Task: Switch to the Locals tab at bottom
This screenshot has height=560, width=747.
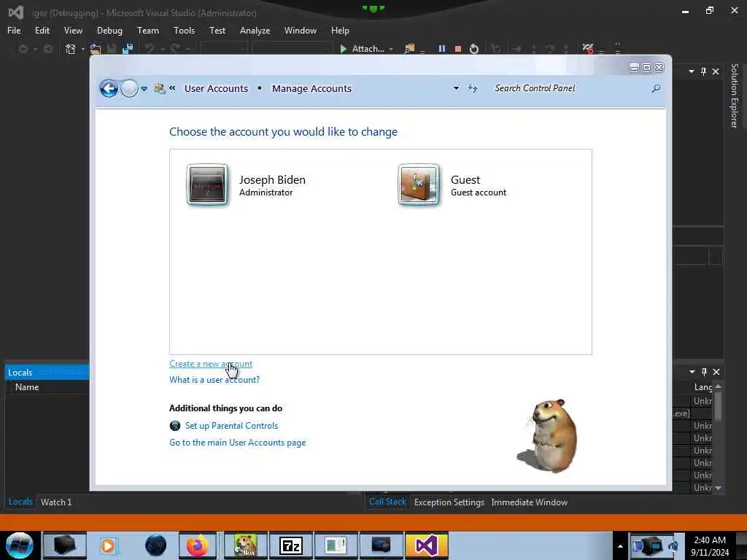Action: [20, 502]
